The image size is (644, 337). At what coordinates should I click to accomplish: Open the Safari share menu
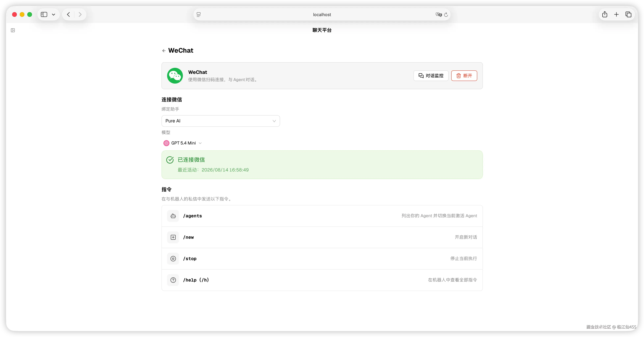tap(605, 14)
